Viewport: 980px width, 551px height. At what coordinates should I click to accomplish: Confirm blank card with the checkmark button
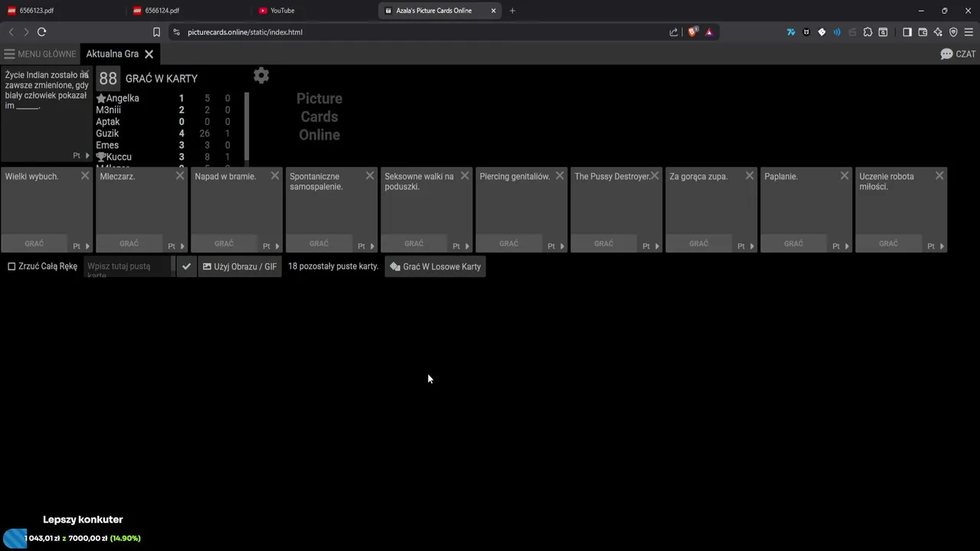click(x=186, y=266)
